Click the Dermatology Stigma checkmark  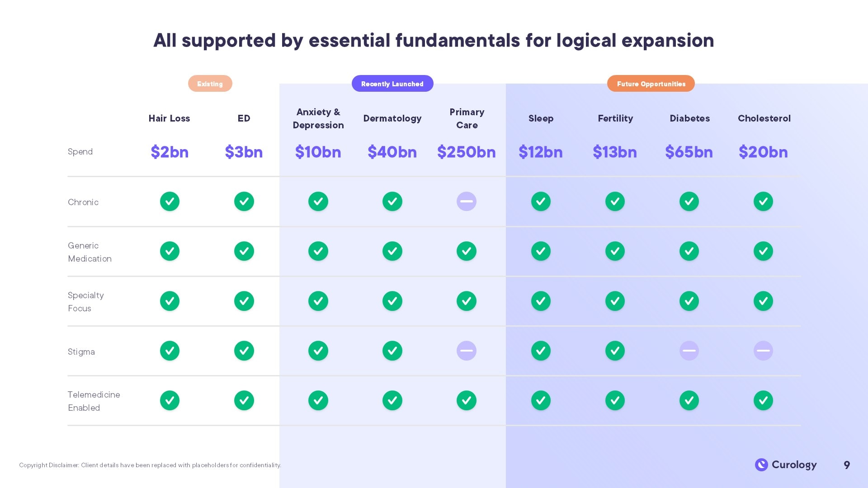tap(392, 351)
